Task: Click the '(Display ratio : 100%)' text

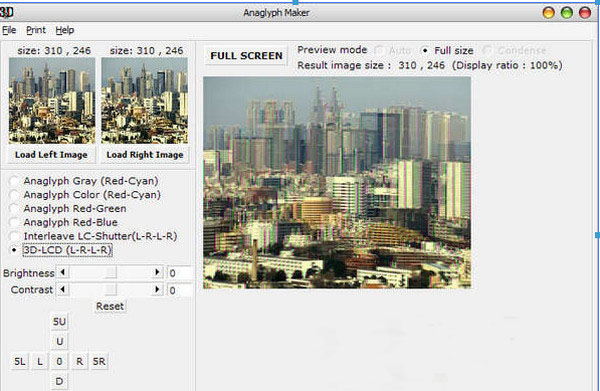Action: click(x=507, y=65)
